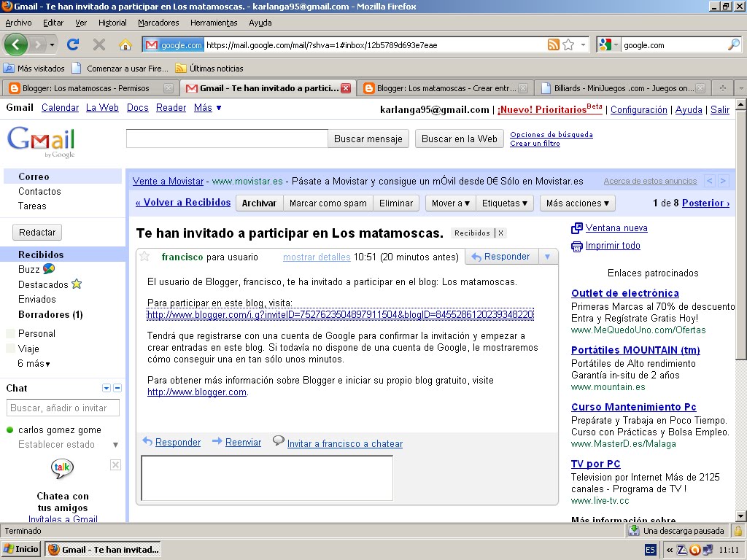Click the chat search field
The height and width of the screenshot is (560, 747).
pos(63,408)
